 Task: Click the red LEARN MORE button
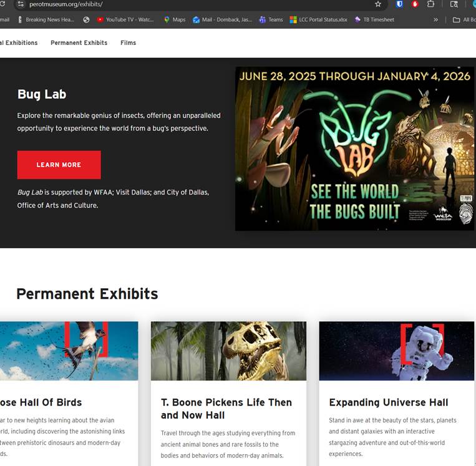[x=59, y=165]
